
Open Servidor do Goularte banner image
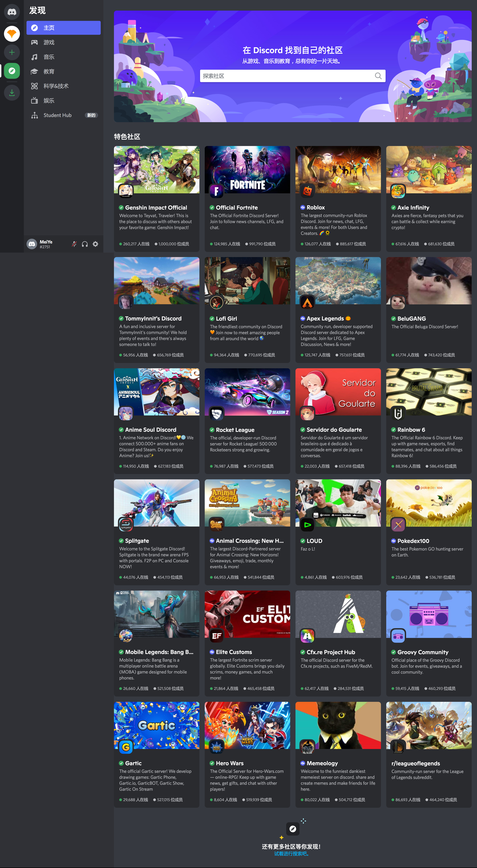click(x=338, y=392)
